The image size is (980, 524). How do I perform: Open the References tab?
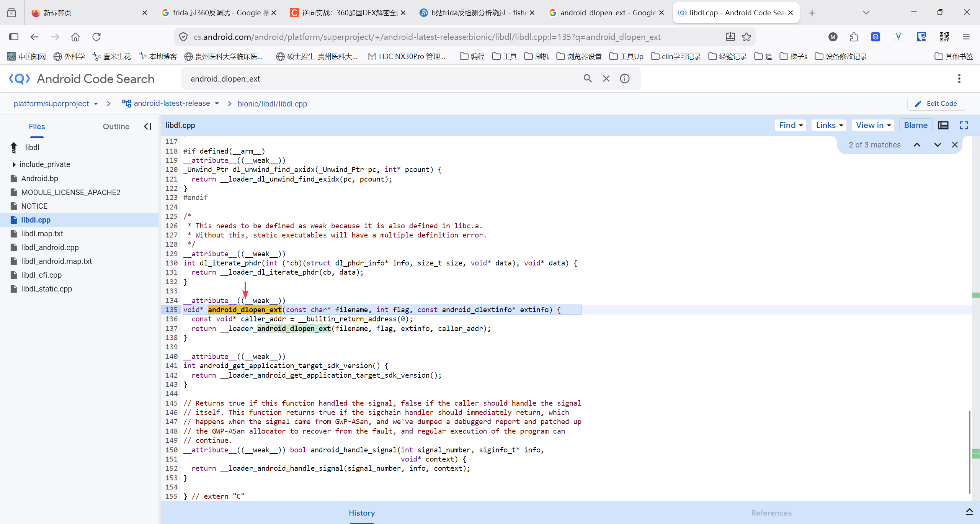point(771,513)
